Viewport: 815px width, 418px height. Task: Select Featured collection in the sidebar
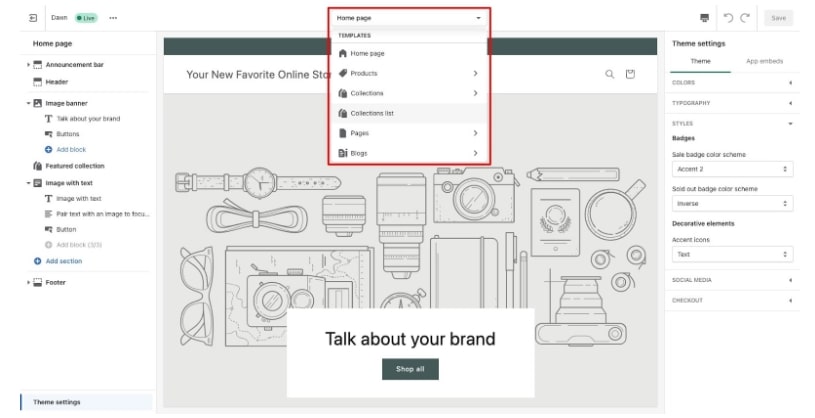pyautogui.click(x=75, y=166)
